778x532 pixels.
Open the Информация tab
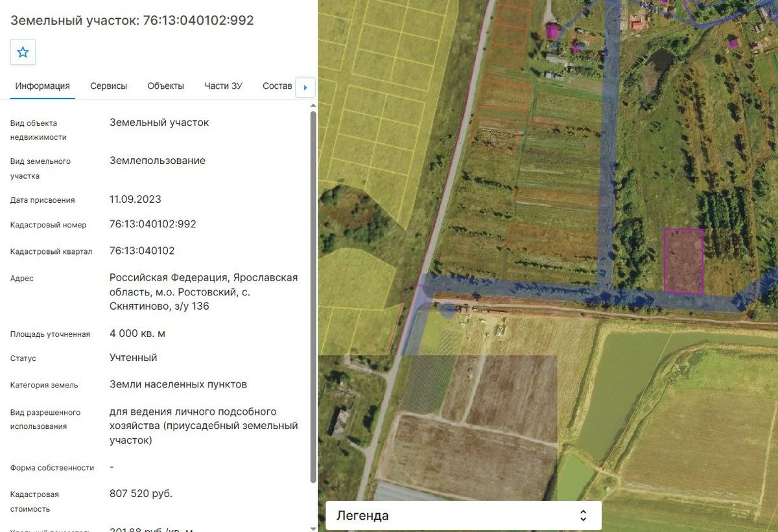click(x=43, y=86)
